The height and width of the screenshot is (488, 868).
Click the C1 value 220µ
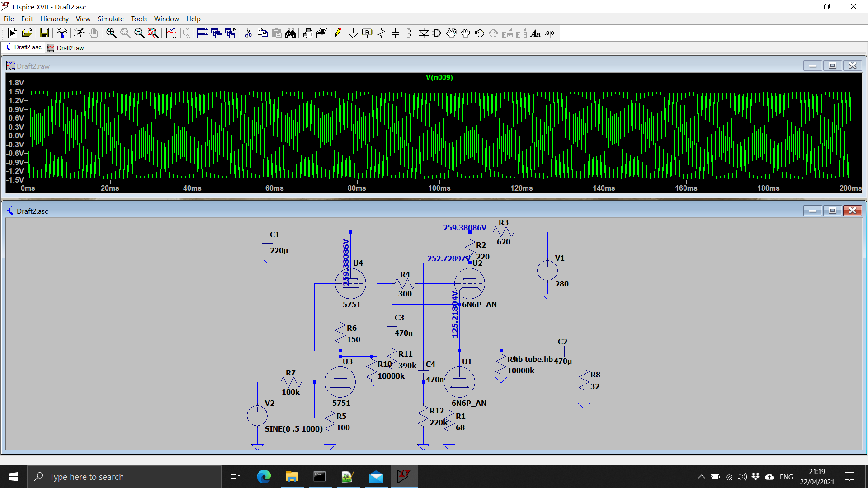279,250
